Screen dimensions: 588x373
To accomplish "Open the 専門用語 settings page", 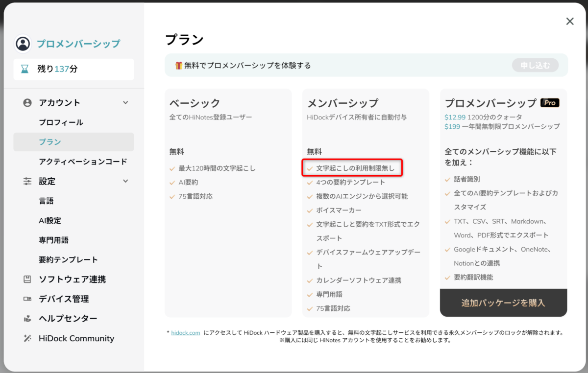I will click(x=53, y=240).
